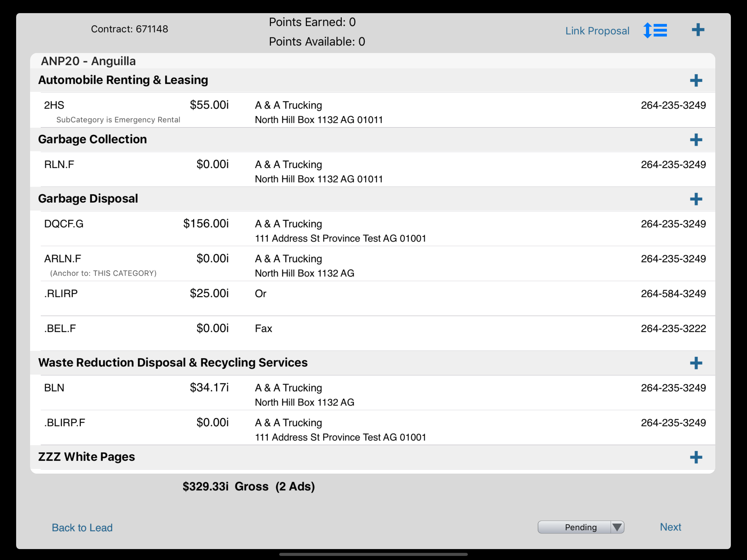This screenshot has height=560, width=747.
Task: Tap the $329.33i Gross total
Action: pos(249,486)
